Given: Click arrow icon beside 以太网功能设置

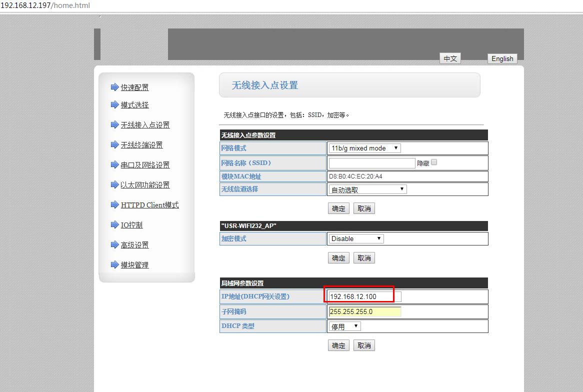Looking at the screenshot, I should pos(114,185).
